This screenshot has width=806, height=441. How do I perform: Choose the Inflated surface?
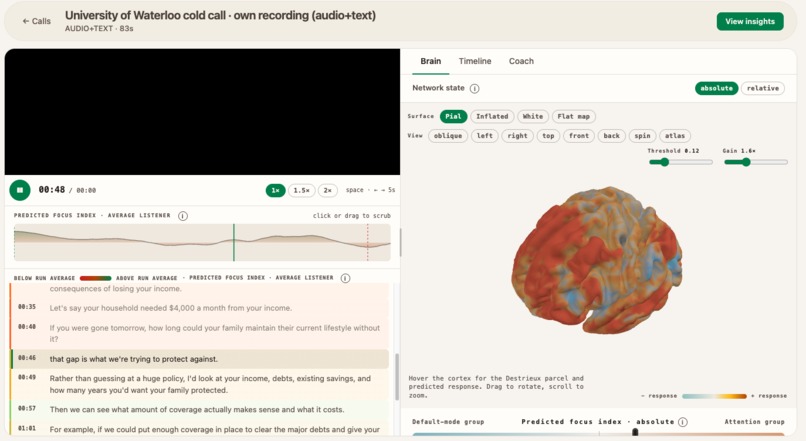[x=491, y=117]
